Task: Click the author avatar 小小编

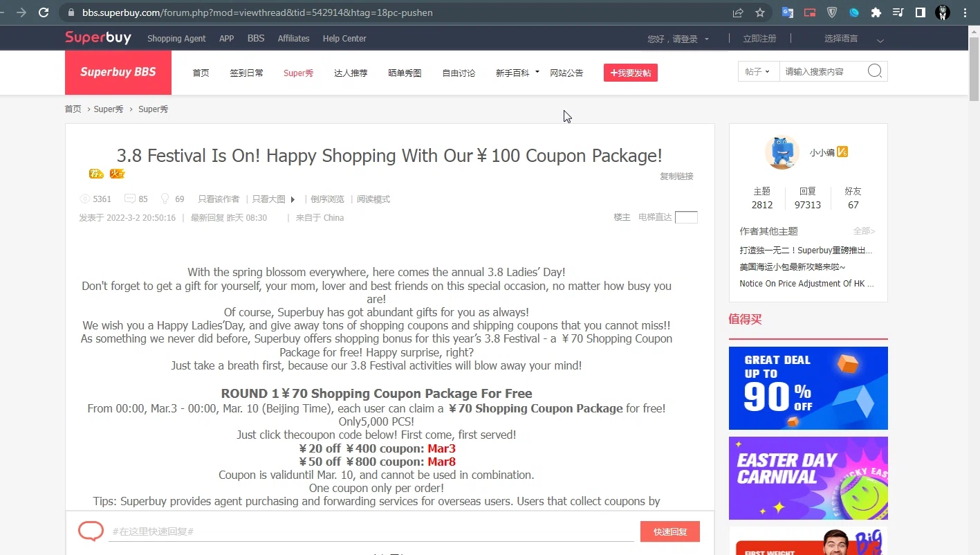Action: [x=782, y=152]
